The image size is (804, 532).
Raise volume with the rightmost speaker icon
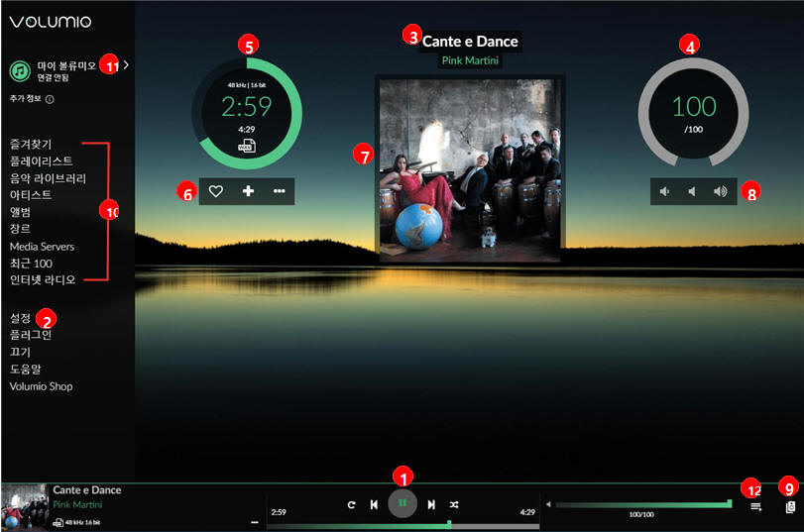coord(720,191)
